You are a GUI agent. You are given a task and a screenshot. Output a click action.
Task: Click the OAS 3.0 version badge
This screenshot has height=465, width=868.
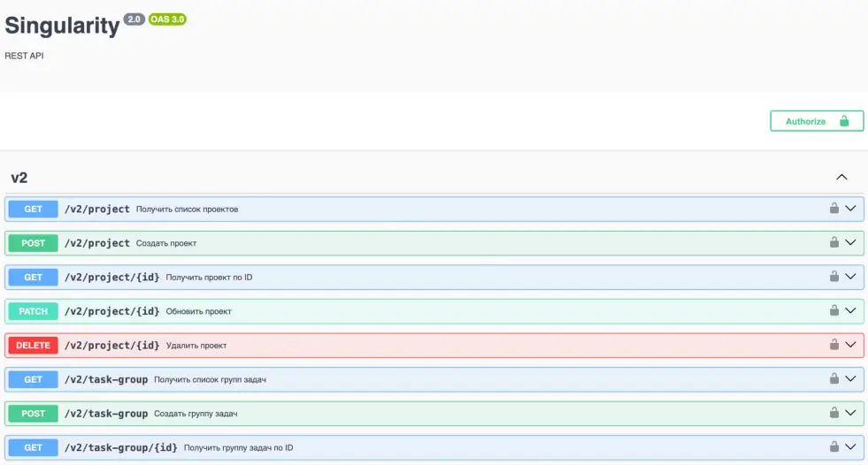[x=167, y=19]
